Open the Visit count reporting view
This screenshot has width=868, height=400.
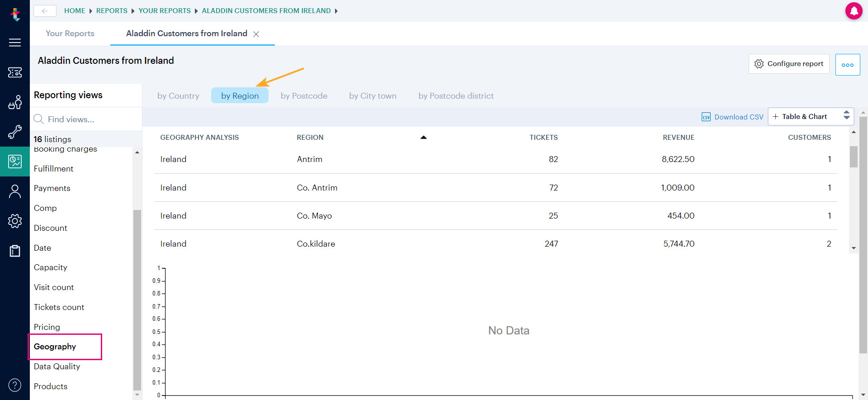coord(54,287)
